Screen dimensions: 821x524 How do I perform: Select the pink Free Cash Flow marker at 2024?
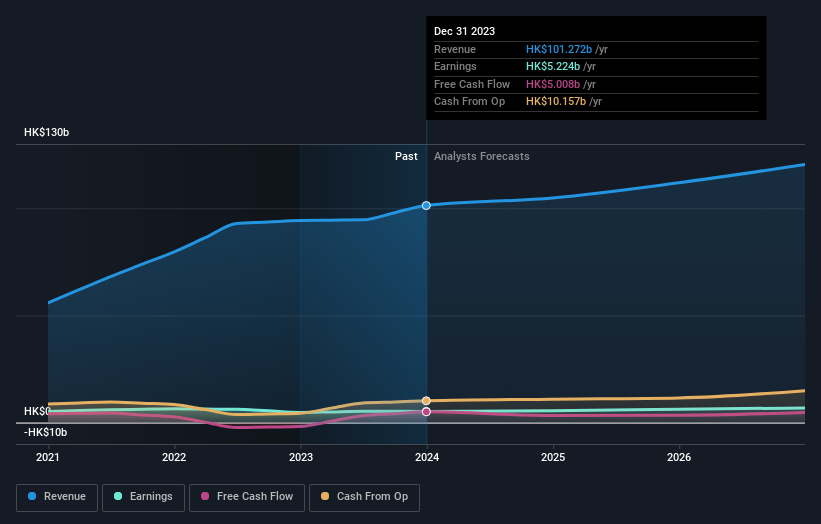pyautogui.click(x=426, y=412)
